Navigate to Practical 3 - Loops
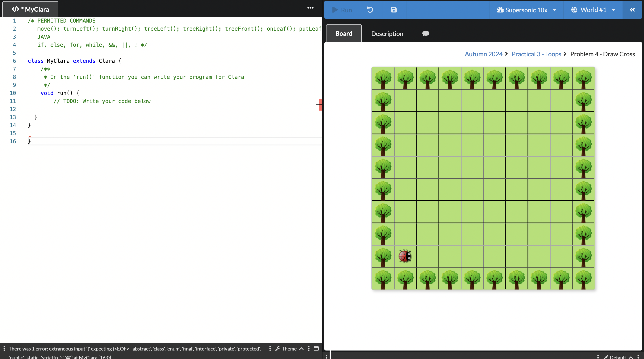Viewport: 644px width, 359px height. (536, 54)
